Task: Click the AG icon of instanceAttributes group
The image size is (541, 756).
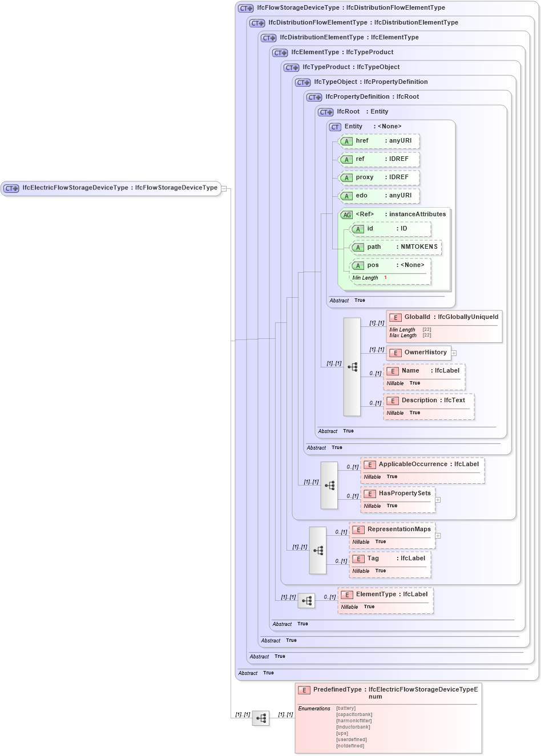Action: [346, 215]
